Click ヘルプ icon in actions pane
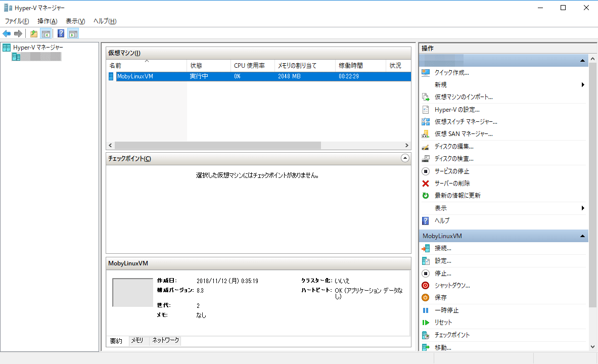598x364 pixels. click(x=426, y=220)
